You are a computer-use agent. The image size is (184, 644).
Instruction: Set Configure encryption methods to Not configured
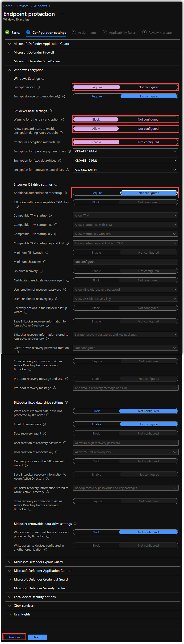click(x=149, y=142)
